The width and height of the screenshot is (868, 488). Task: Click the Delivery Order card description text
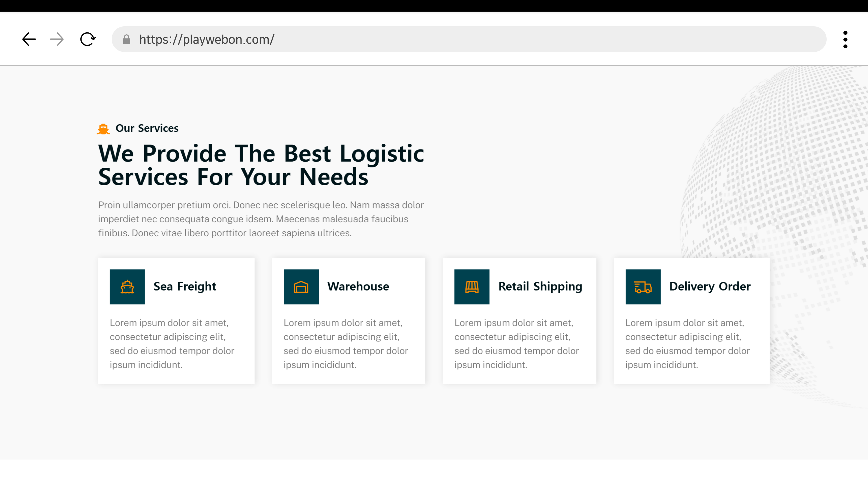pos(688,343)
